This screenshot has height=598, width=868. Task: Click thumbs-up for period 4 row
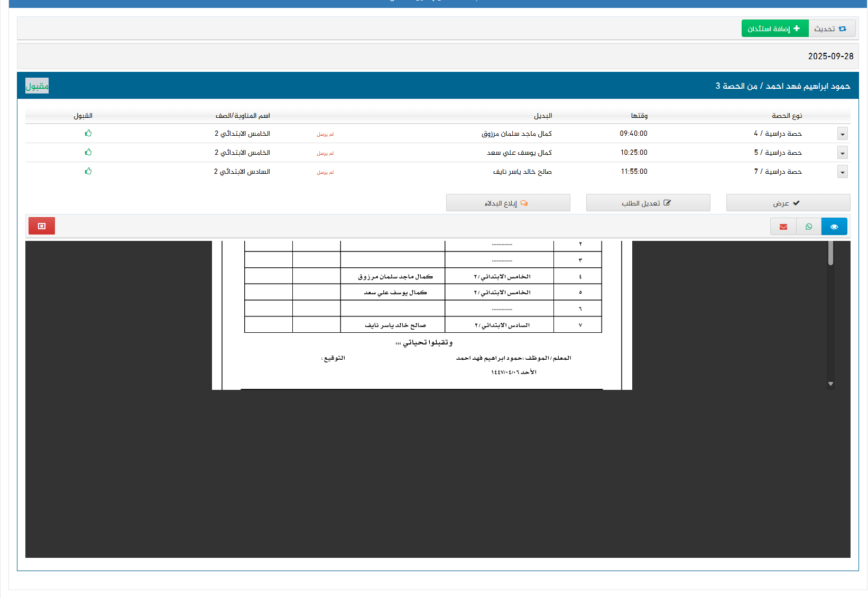[x=88, y=133]
